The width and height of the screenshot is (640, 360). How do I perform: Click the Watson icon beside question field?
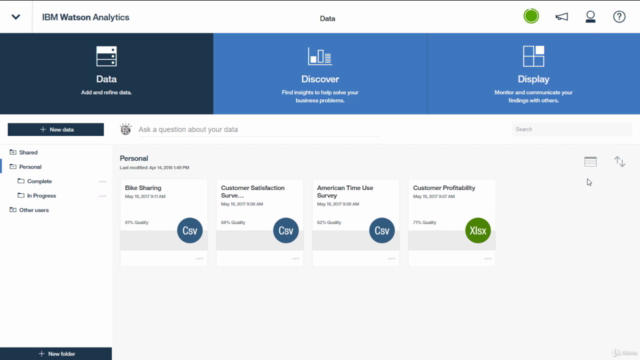pyautogui.click(x=125, y=129)
